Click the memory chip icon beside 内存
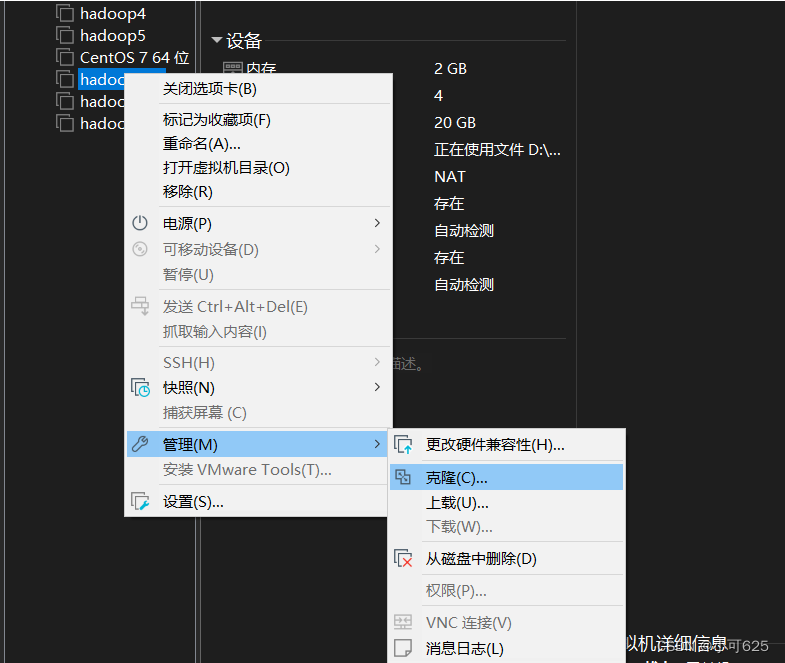 (x=233, y=68)
